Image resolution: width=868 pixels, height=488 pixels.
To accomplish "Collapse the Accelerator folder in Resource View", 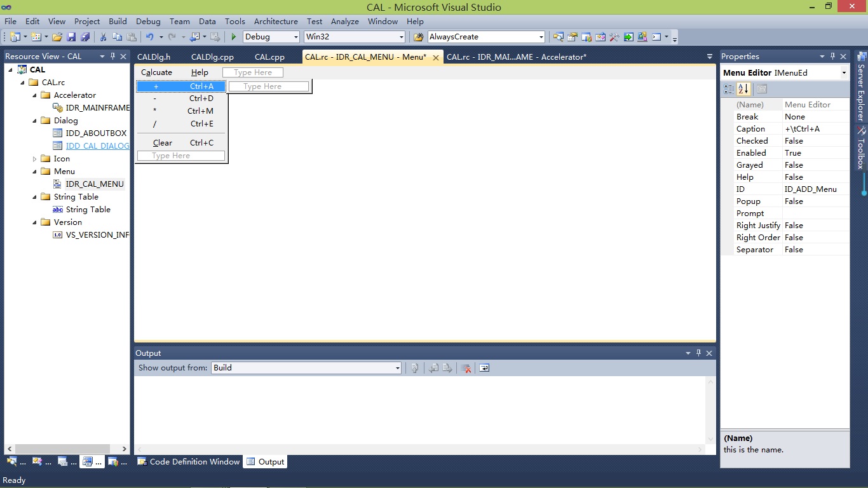I will coord(35,95).
